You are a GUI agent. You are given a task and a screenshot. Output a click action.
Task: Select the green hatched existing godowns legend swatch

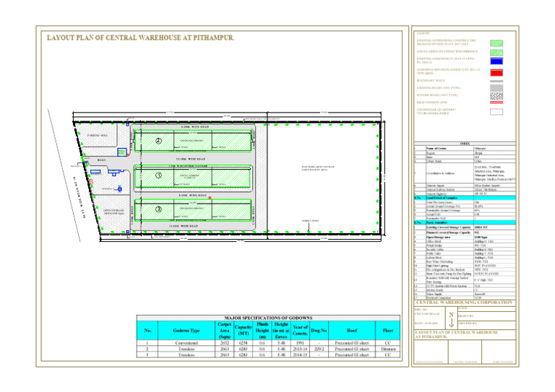coord(496,43)
